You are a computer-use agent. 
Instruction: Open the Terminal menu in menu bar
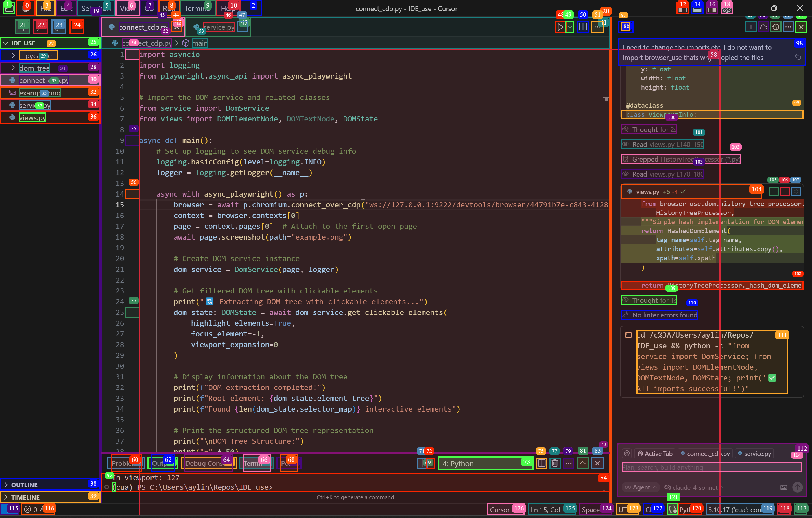tap(198, 9)
